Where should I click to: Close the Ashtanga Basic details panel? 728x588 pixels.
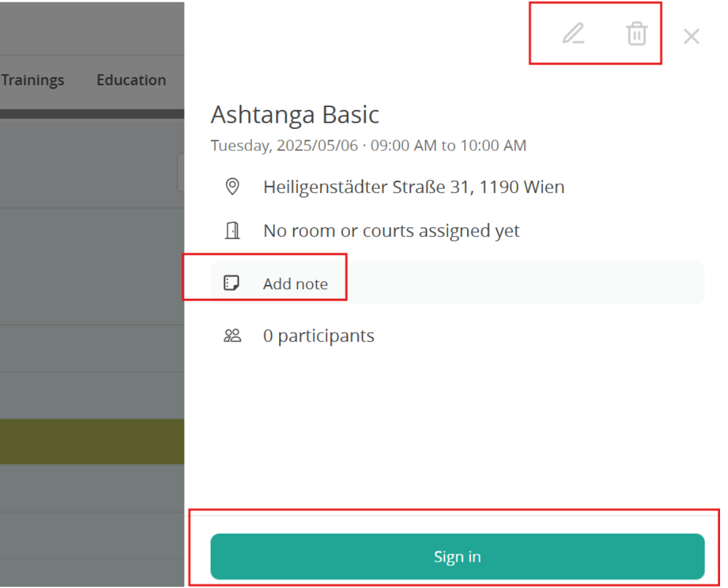click(691, 36)
